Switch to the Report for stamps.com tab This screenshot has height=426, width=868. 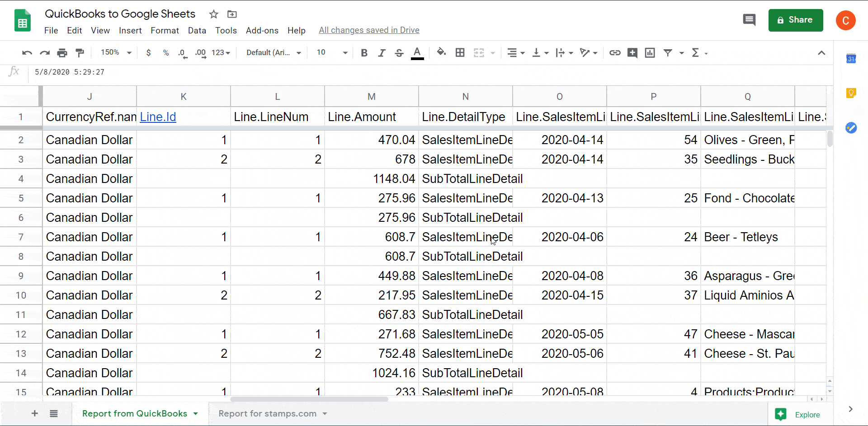267,413
